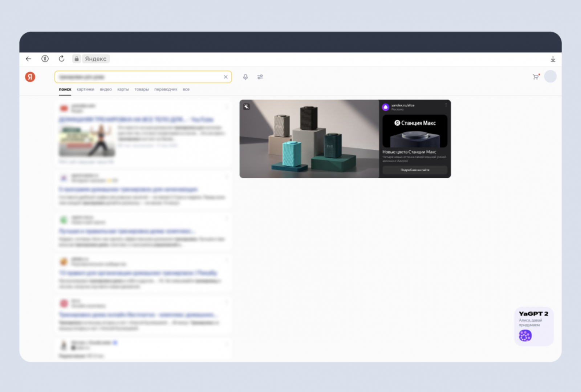The image size is (581, 392).
Task: Open downloads with the download arrow icon
Action: (x=553, y=59)
